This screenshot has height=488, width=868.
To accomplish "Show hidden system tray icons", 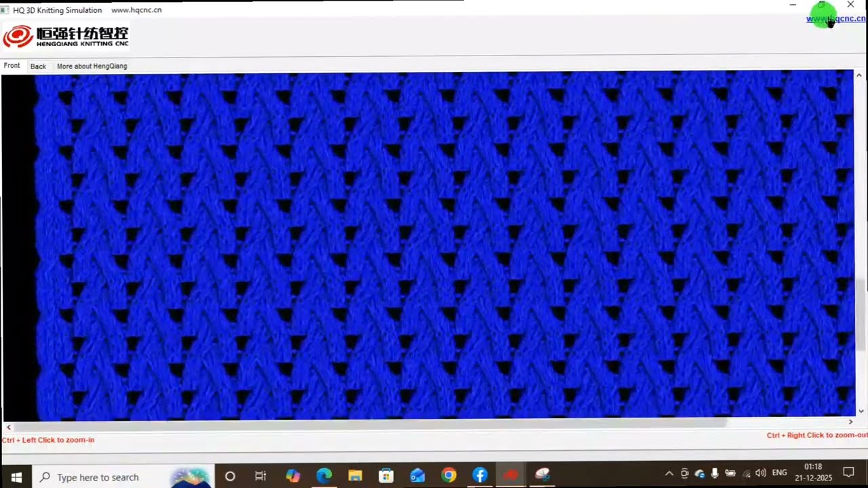I will [x=669, y=473].
